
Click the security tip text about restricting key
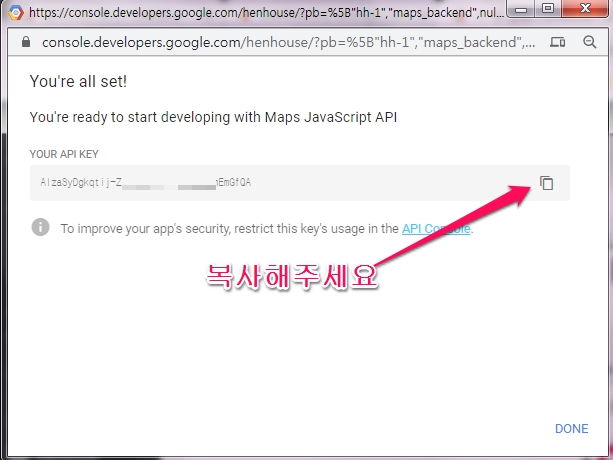click(267, 228)
